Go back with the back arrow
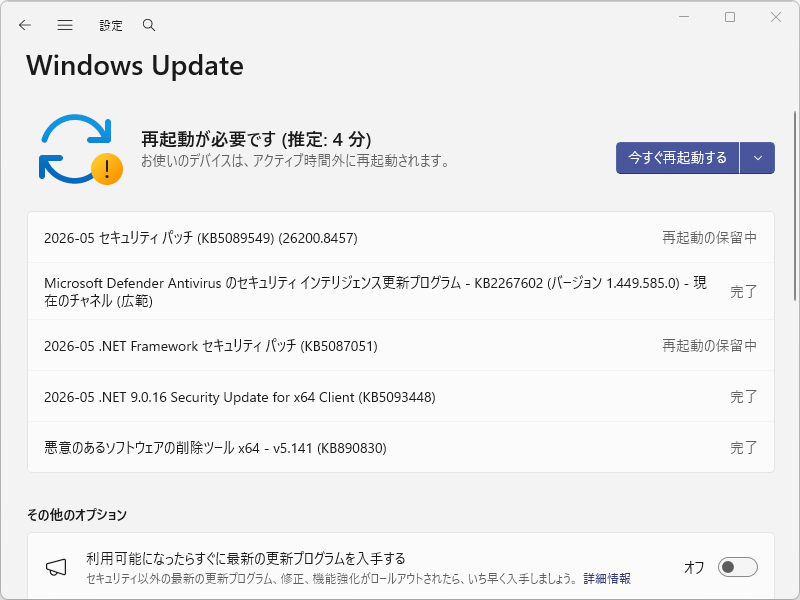This screenshot has height=600, width=800. pos(24,25)
